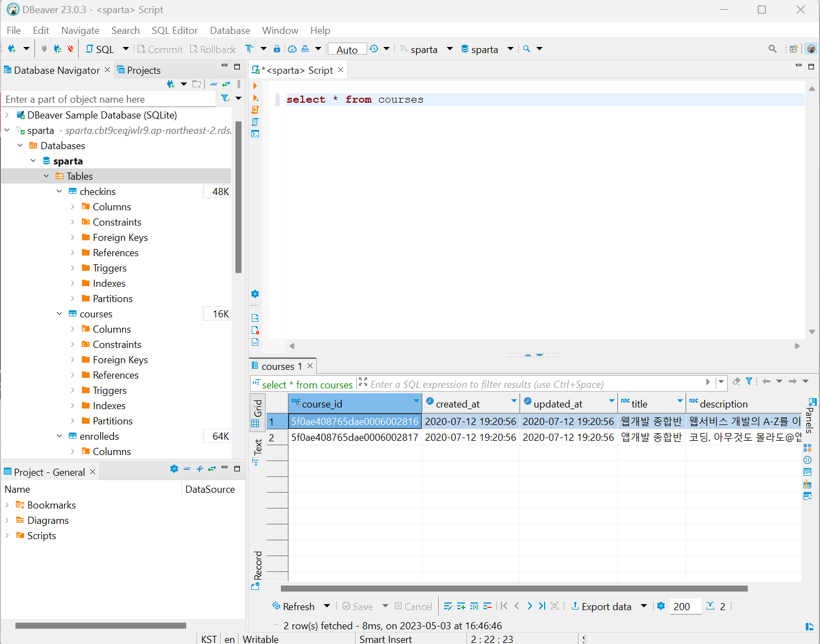Open the Navigate menu
This screenshot has width=820, height=644.
80,31
